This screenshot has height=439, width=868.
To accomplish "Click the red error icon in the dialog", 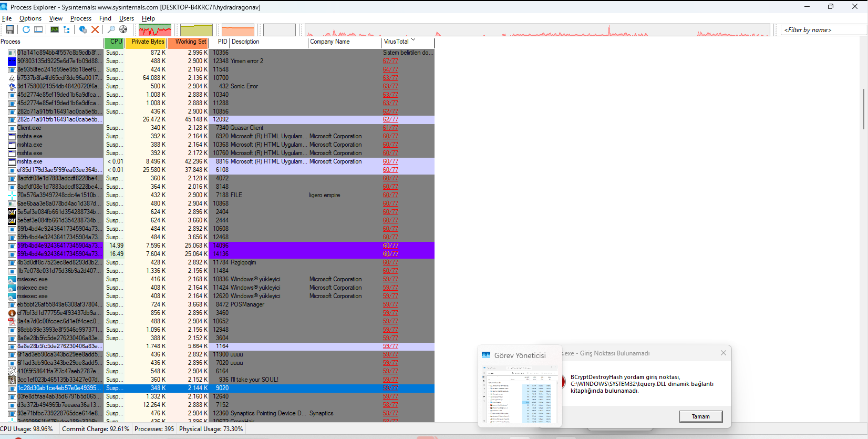I will (x=563, y=382).
